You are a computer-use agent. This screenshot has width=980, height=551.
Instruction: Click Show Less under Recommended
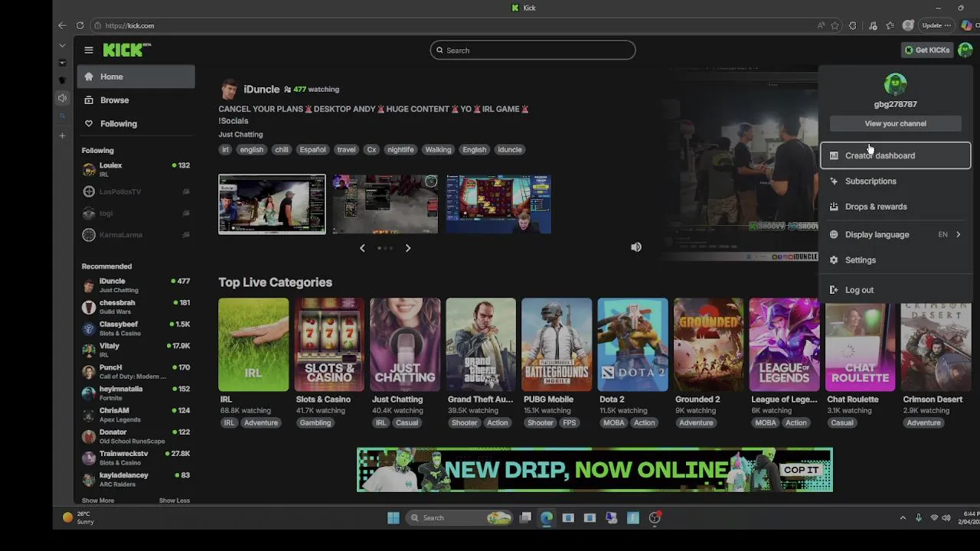click(175, 500)
